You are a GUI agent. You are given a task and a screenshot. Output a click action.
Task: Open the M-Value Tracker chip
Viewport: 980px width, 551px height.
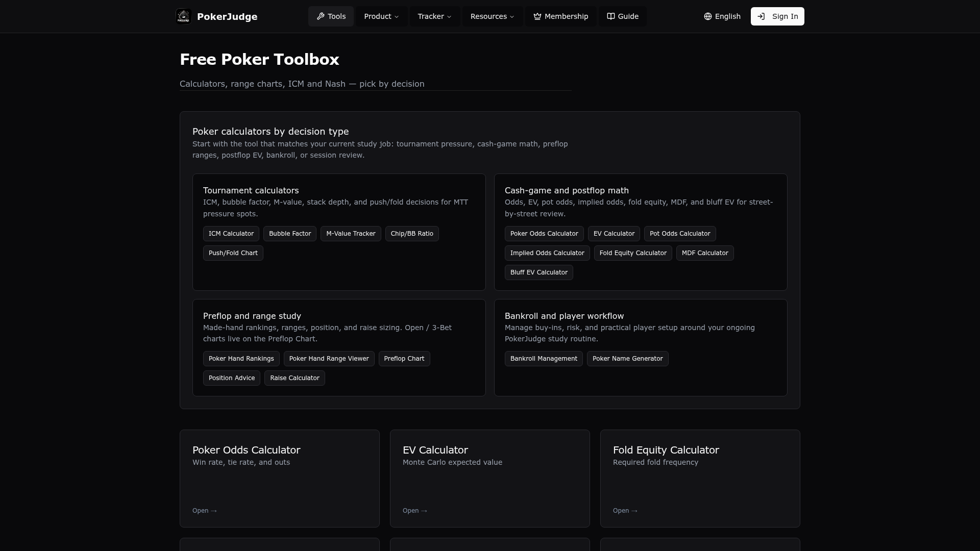pos(351,234)
